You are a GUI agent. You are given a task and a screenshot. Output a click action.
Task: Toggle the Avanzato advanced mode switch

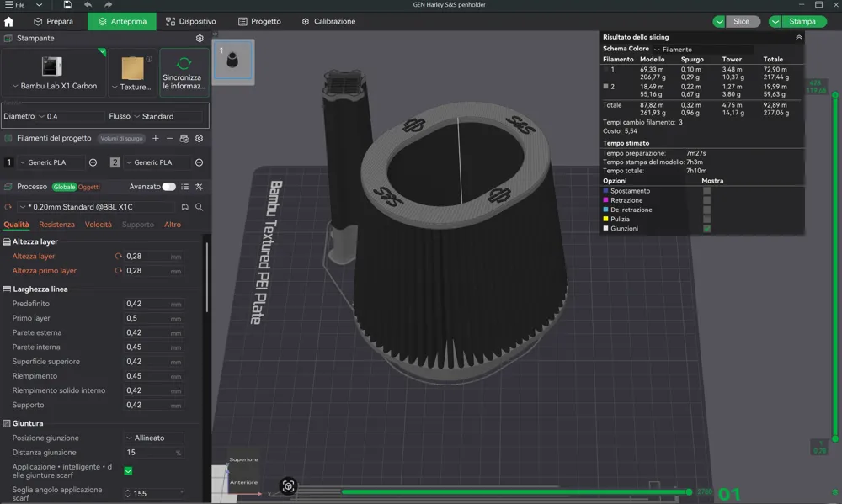[168, 187]
